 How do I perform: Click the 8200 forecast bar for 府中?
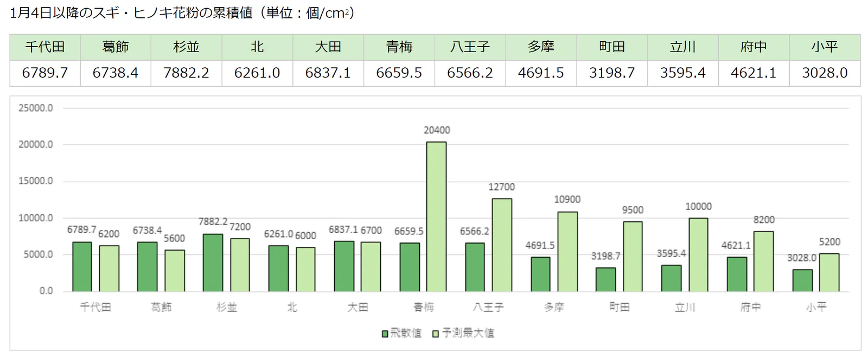764,261
